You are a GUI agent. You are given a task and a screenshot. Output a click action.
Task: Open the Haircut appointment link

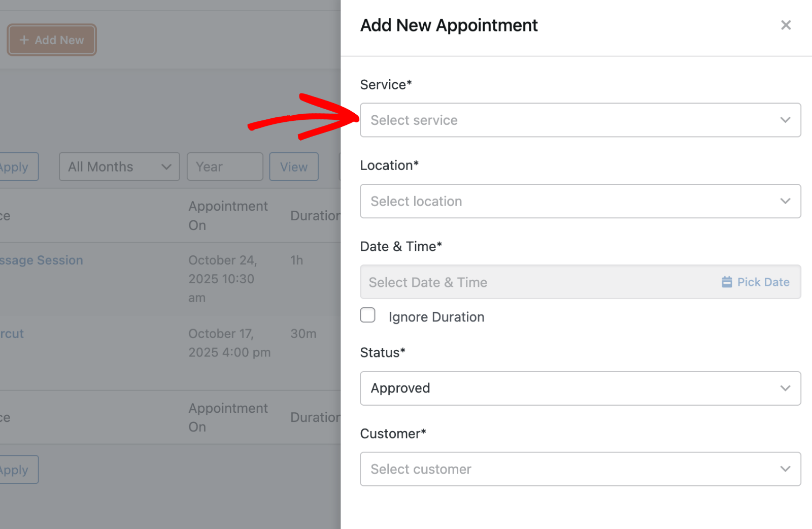tap(12, 334)
